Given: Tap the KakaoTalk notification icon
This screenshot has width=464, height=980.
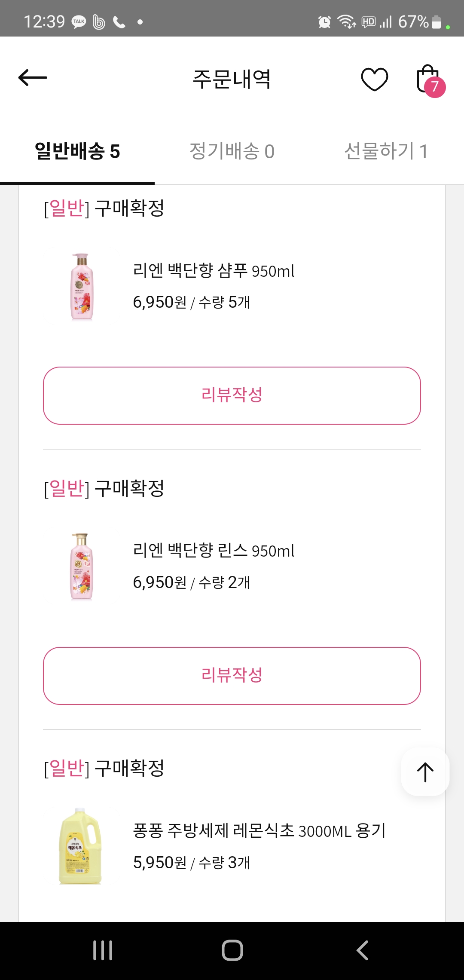Looking at the screenshot, I should [79, 21].
